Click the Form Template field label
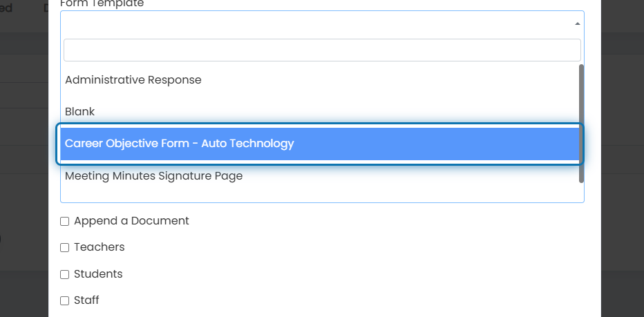The height and width of the screenshot is (317, 644). (102, 3)
